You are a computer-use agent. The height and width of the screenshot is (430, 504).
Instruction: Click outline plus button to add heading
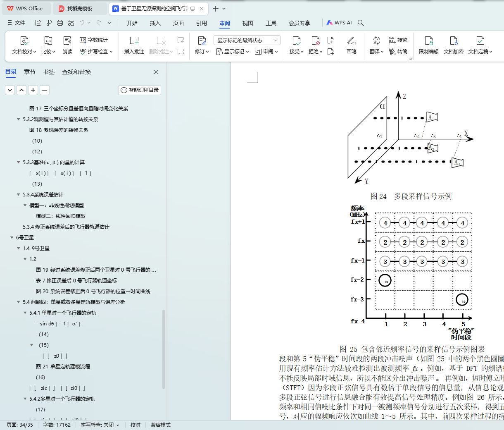(x=33, y=90)
